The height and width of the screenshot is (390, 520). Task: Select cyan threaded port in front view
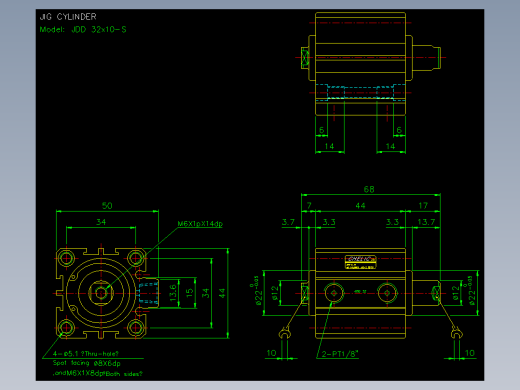click(x=148, y=293)
